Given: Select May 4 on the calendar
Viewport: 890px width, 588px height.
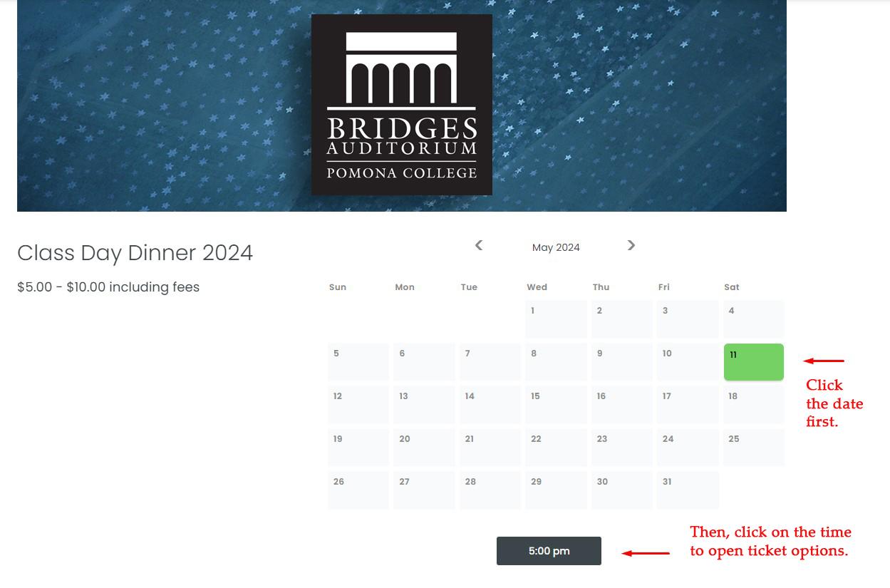Looking at the screenshot, I should [x=754, y=319].
